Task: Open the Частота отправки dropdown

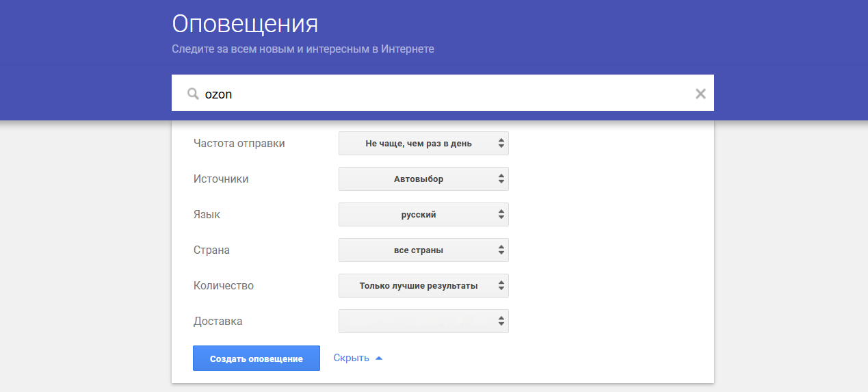Action: tap(423, 144)
